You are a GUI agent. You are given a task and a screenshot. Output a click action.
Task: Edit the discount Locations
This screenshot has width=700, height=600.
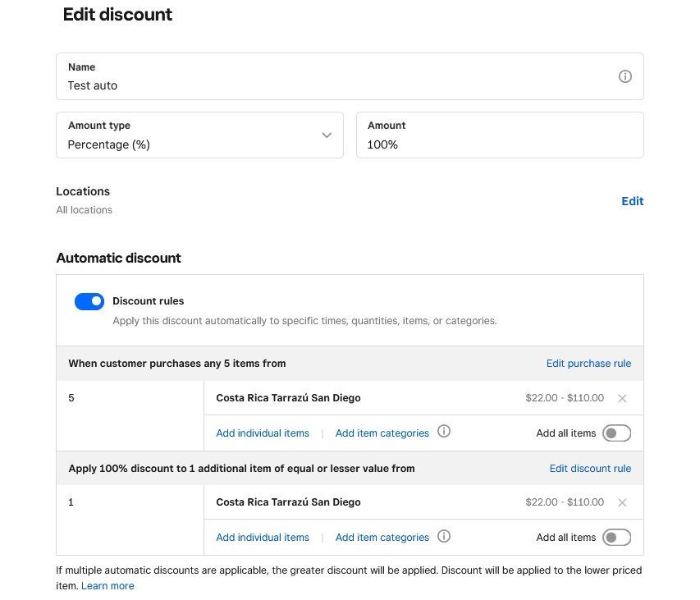(632, 201)
